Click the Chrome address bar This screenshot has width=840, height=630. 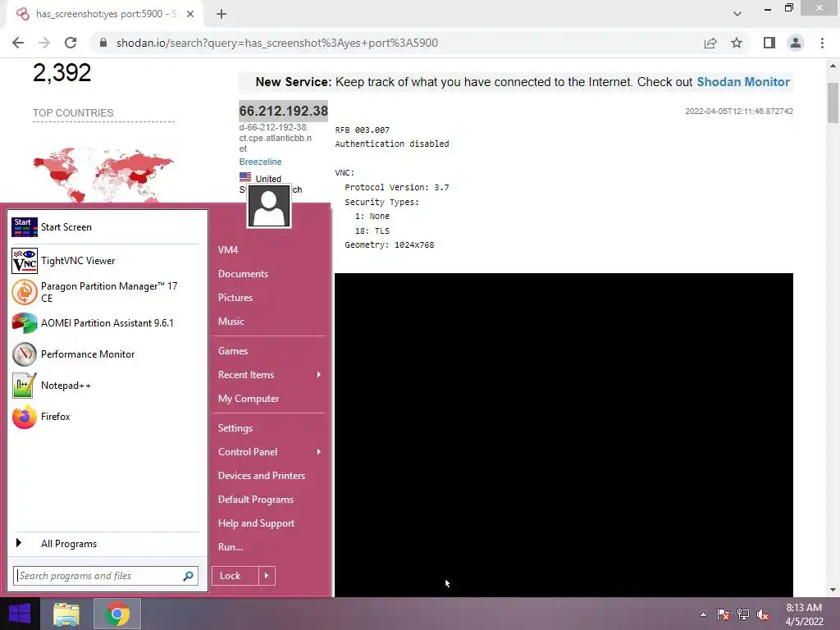pos(396,43)
